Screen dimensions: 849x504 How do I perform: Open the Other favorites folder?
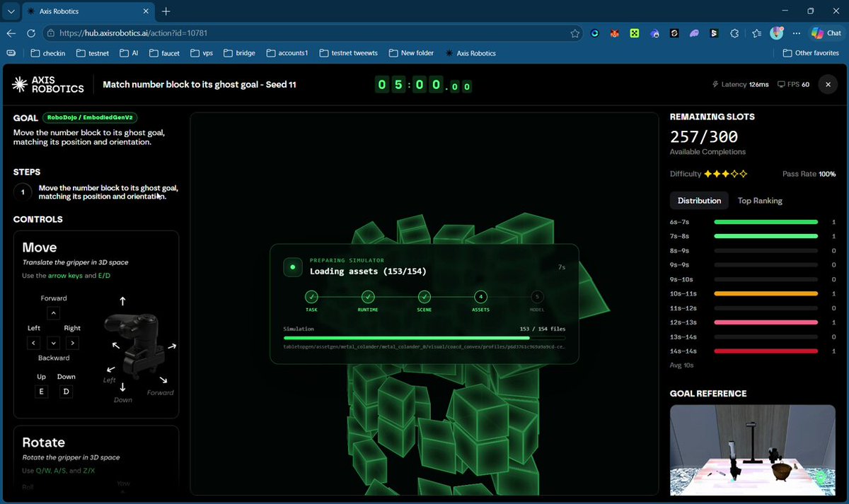coord(811,53)
